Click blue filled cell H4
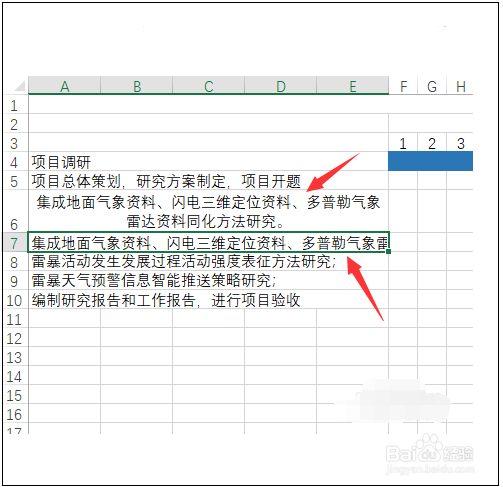 pyautogui.click(x=460, y=161)
